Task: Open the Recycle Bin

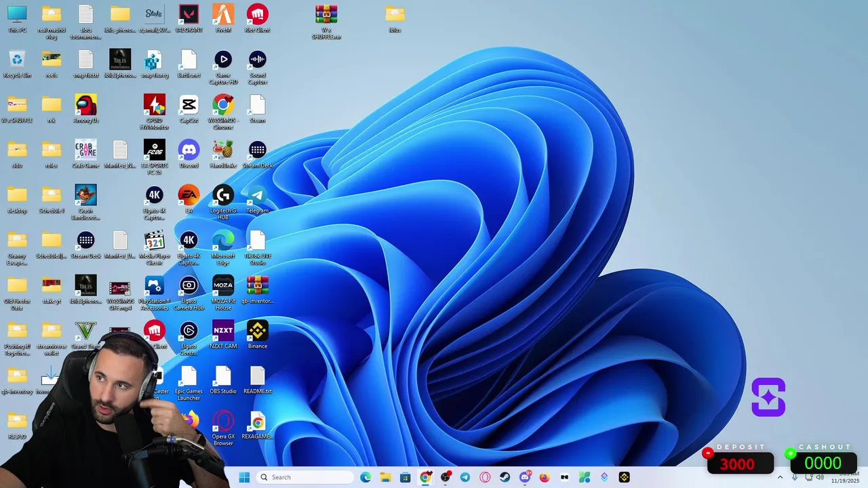Action: tap(17, 63)
